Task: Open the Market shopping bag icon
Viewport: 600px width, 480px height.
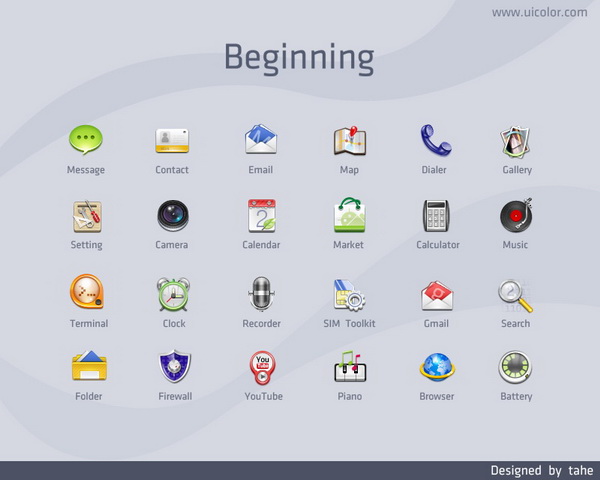Action: [349, 215]
